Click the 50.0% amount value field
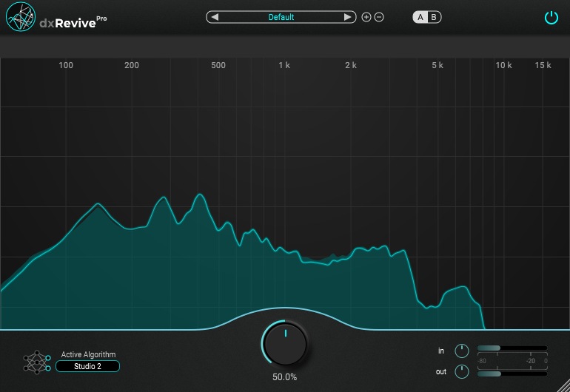570x392 pixels. pos(285,377)
